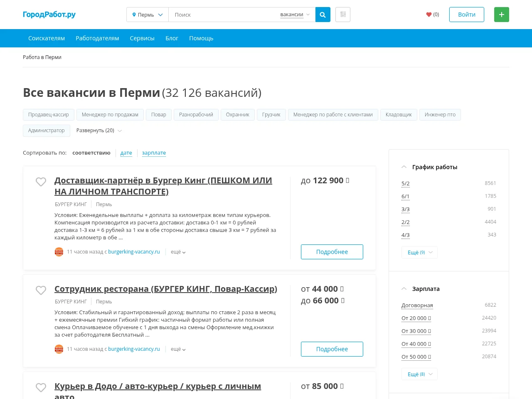Viewport: 532px width, 399px height.
Task: Click the Войти login button
Action: click(x=467, y=15)
